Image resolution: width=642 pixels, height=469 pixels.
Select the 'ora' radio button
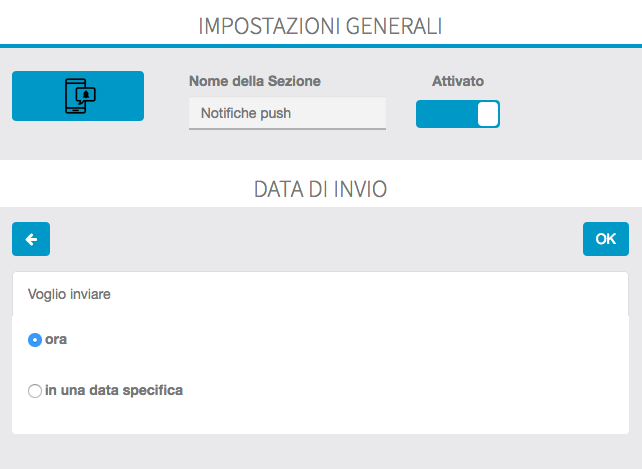pos(35,340)
